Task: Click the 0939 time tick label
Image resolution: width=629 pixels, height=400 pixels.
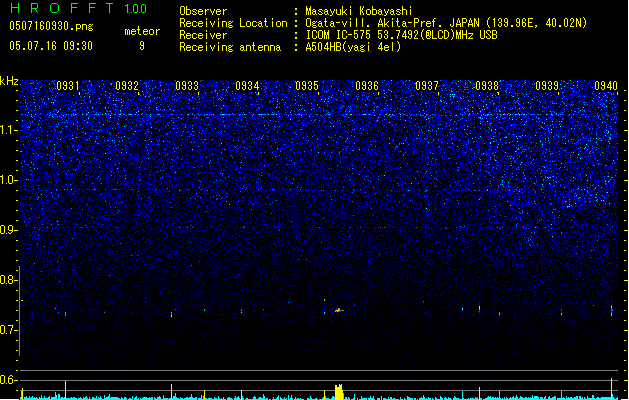Action: pos(547,86)
